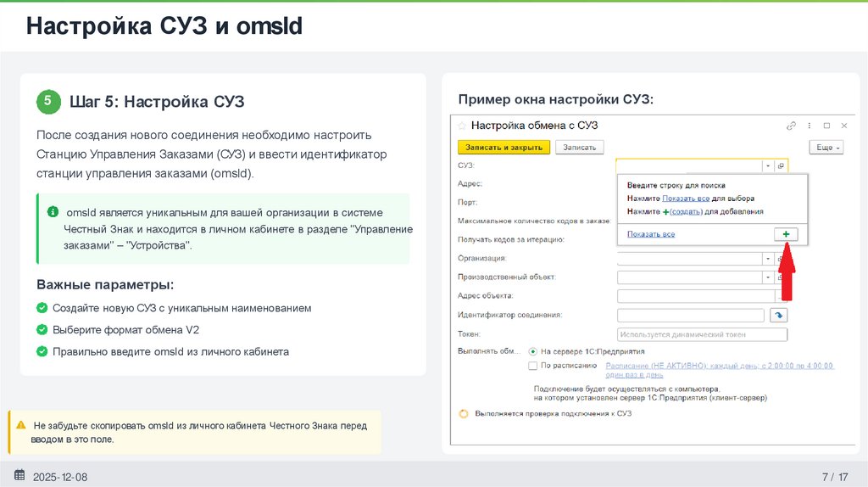Click into the Организация input field
This screenshot has height=487, width=868.
coord(689,259)
